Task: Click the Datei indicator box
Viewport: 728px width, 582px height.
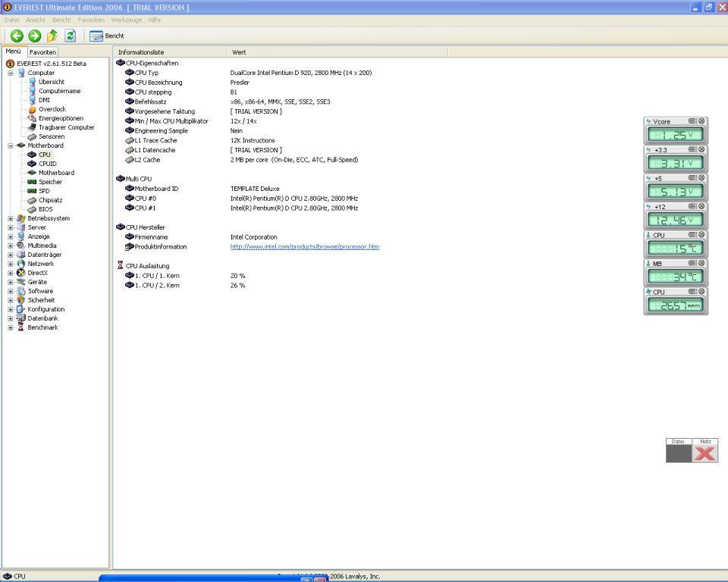Action: pyautogui.click(x=678, y=453)
